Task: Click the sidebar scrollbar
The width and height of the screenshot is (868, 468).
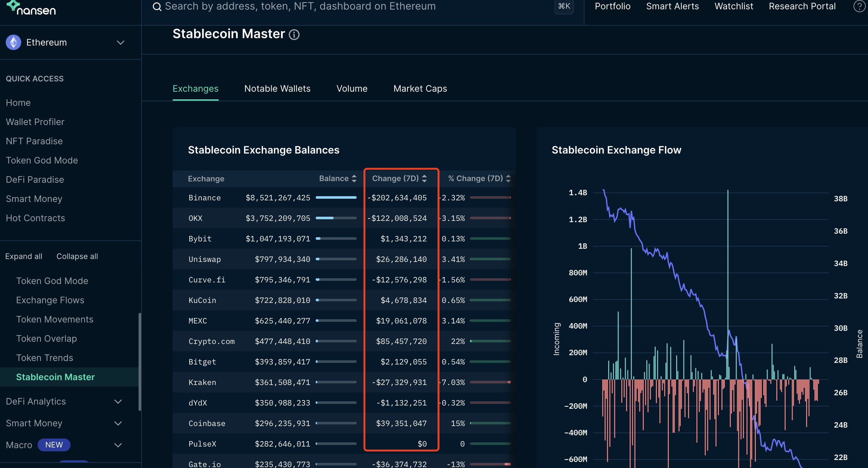Action: [140, 362]
